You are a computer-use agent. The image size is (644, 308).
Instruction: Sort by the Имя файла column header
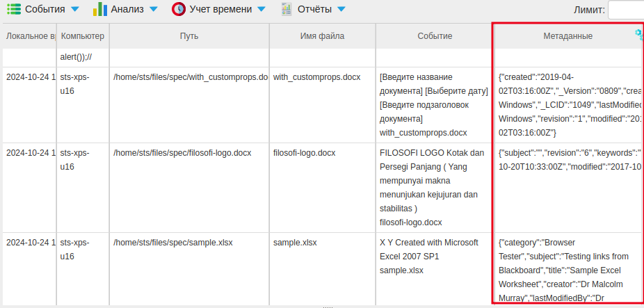pos(322,35)
